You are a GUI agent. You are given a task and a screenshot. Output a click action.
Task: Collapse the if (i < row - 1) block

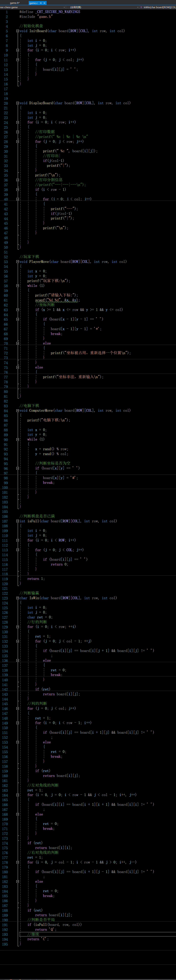coord(18,189)
